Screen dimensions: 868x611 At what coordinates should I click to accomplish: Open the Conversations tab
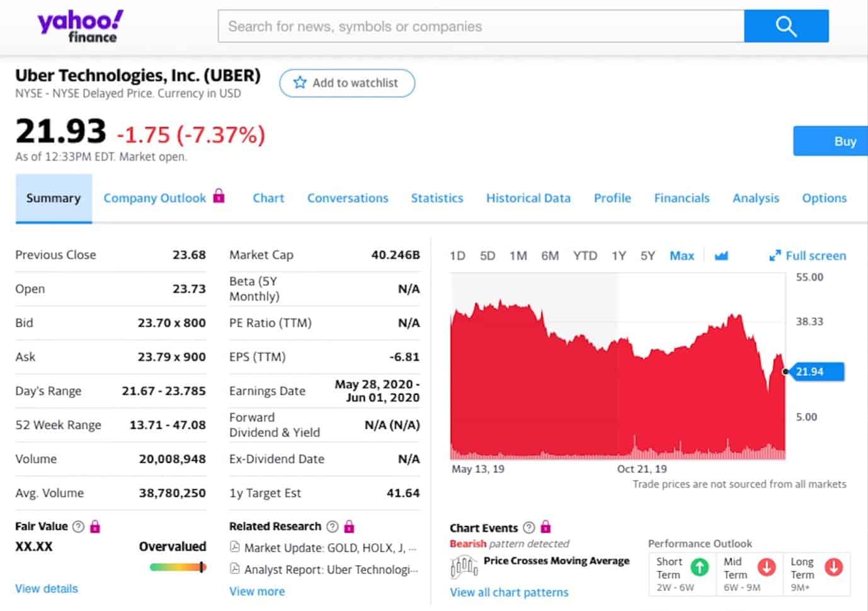click(348, 198)
